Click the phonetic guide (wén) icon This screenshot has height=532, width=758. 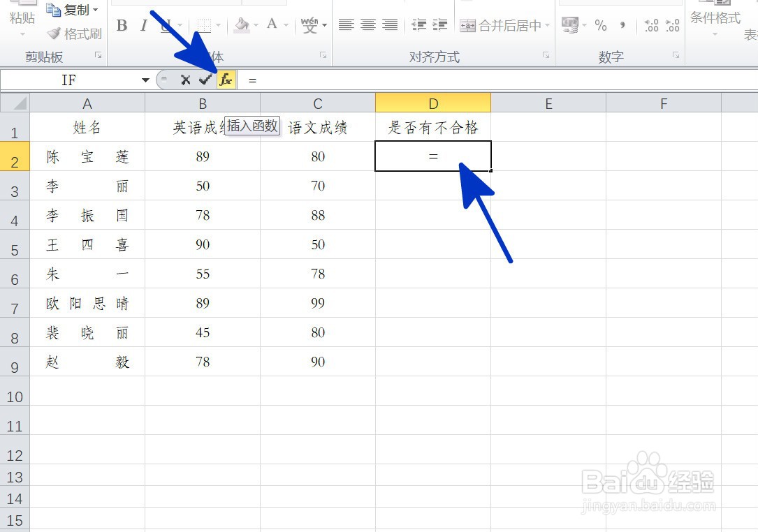309,24
